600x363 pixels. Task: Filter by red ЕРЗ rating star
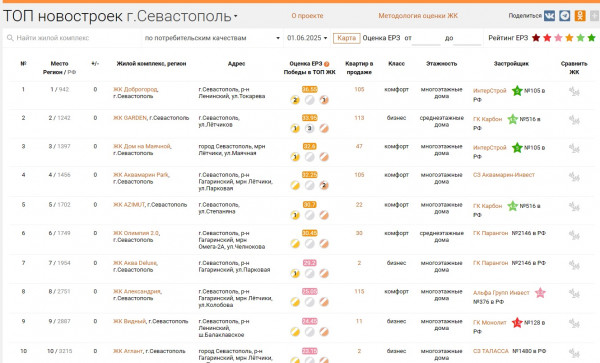coord(547,38)
